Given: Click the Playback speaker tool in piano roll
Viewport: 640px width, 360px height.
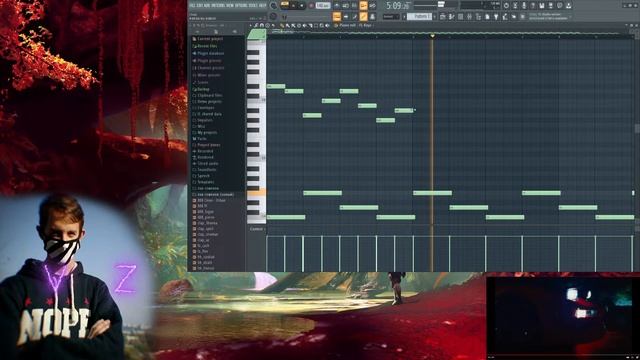Looking at the screenshot, I should (327, 25).
